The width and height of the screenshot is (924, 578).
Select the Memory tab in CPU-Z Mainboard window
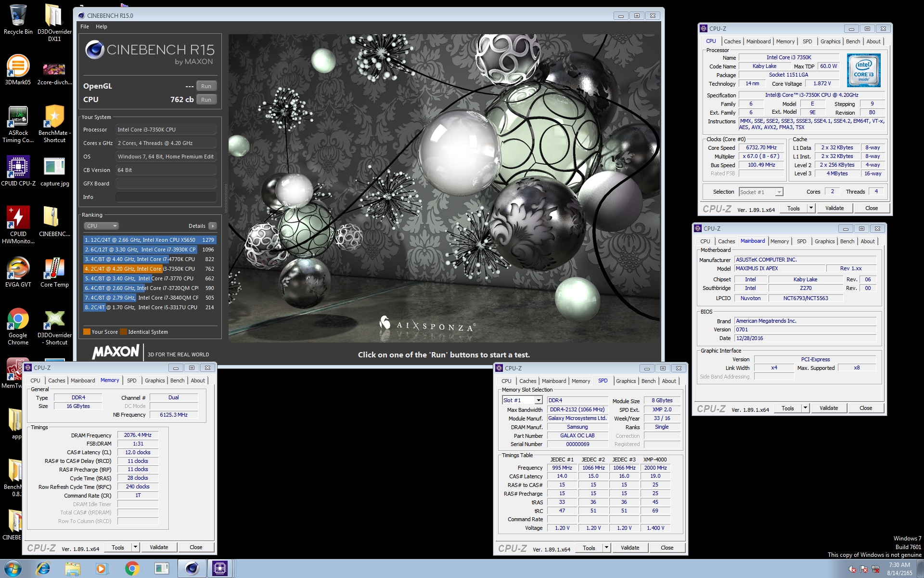pos(779,241)
